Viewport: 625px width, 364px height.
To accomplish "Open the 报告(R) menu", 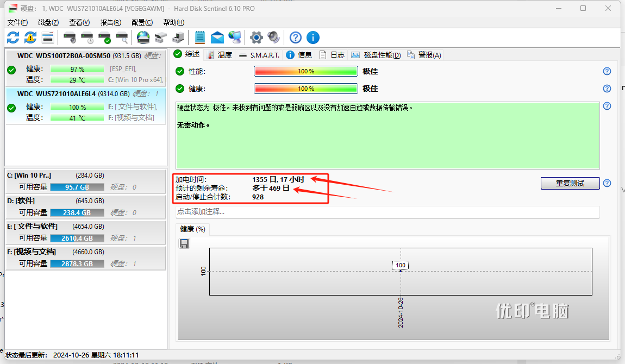I will (x=111, y=22).
